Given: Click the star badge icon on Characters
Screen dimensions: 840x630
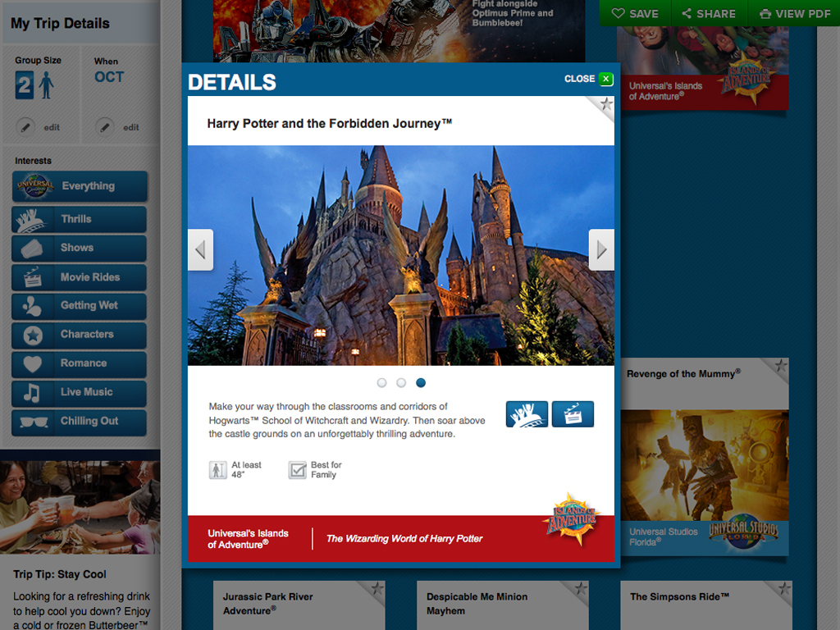Looking at the screenshot, I should pyautogui.click(x=33, y=336).
